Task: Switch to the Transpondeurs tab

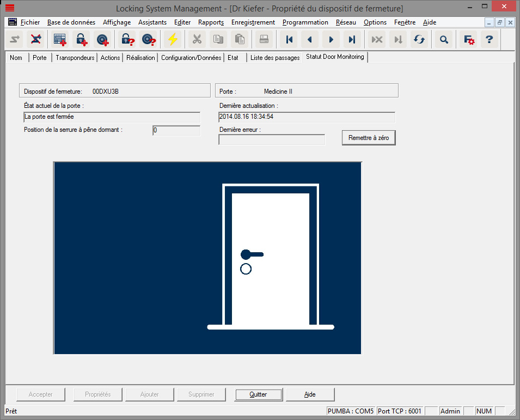Action: [74, 57]
